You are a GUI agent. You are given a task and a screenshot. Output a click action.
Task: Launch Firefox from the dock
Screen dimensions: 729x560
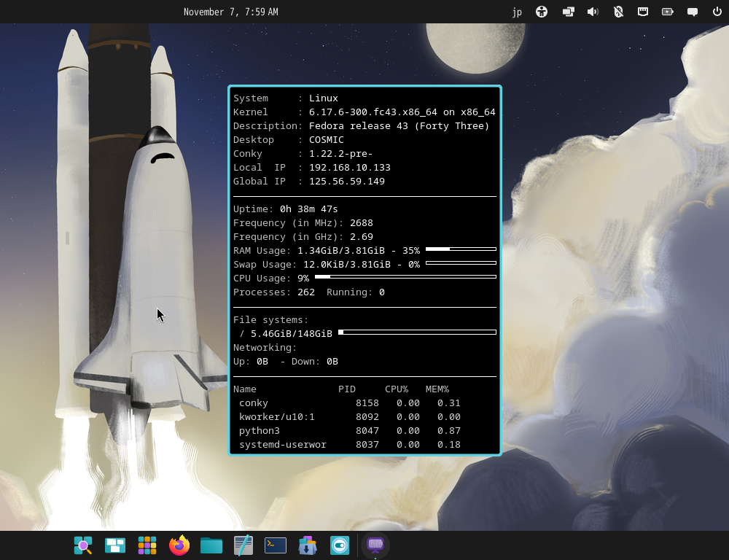click(179, 545)
